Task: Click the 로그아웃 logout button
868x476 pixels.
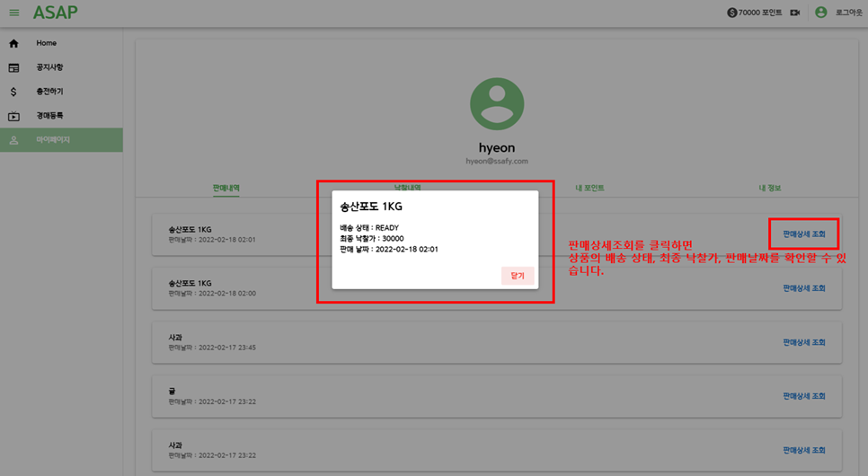Action: click(848, 13)
